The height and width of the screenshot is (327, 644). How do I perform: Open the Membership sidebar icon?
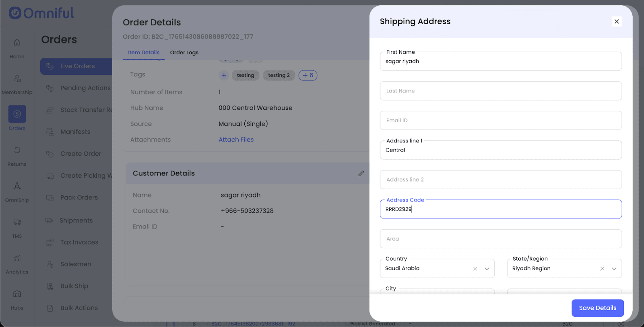(17, 78)
